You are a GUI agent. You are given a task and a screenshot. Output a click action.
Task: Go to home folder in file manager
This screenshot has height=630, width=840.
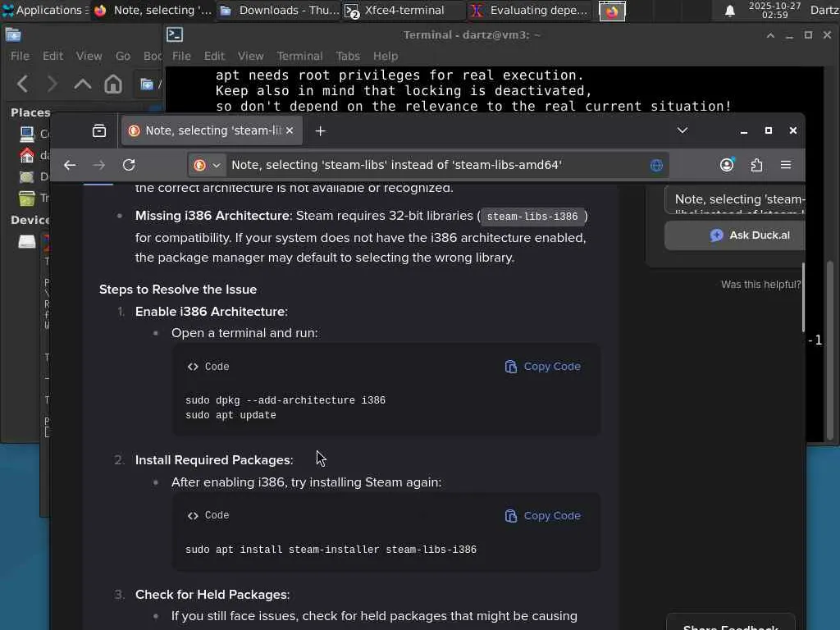(113, 84)
